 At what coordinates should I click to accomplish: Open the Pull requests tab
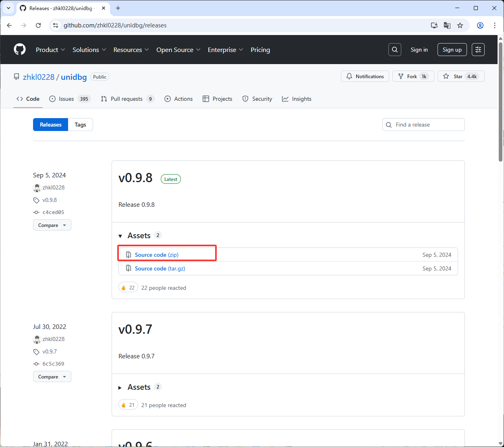[127, 99]
